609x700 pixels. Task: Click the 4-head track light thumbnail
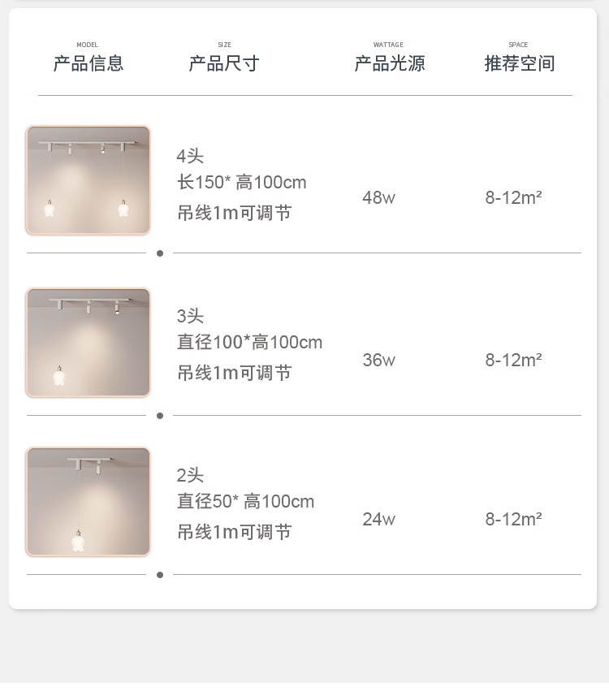click(88, 180)
